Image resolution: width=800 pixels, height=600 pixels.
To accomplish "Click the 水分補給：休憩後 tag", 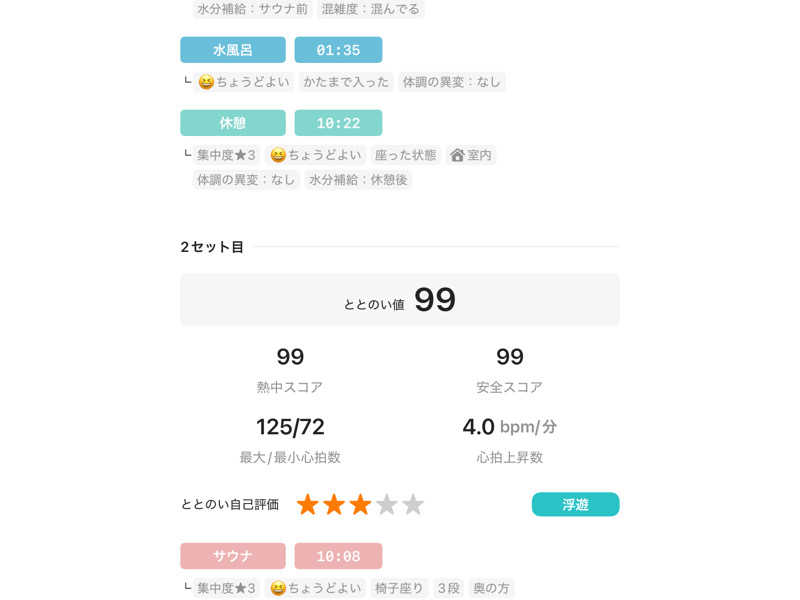I will point(358,180).
